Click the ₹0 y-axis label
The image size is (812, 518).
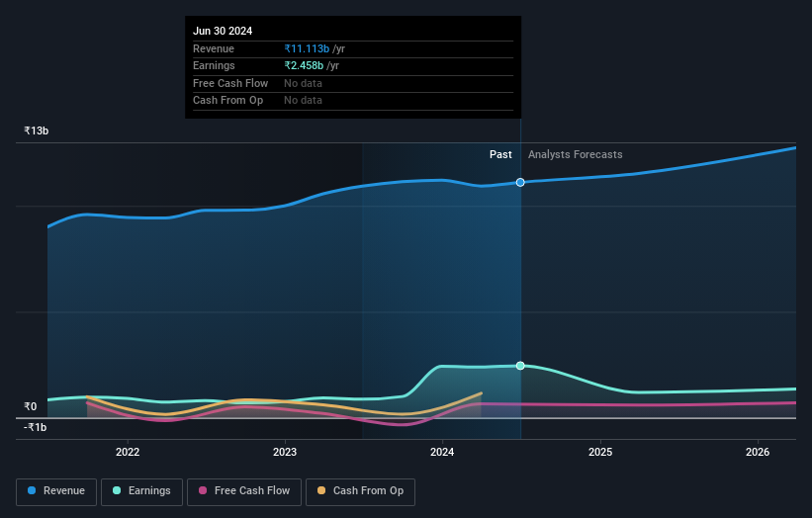click(31, 406)
